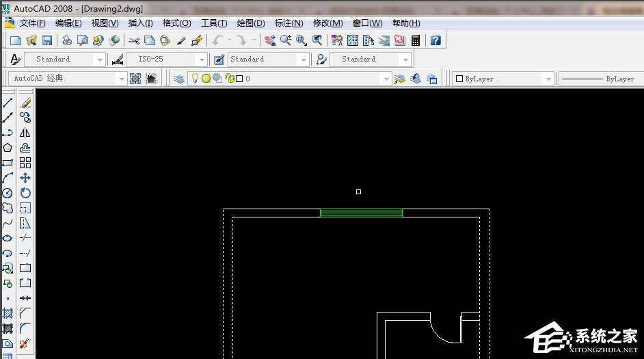644x359 pixels.
Task: Open the 修改(M) menu
Action: [x=327, y=23]
